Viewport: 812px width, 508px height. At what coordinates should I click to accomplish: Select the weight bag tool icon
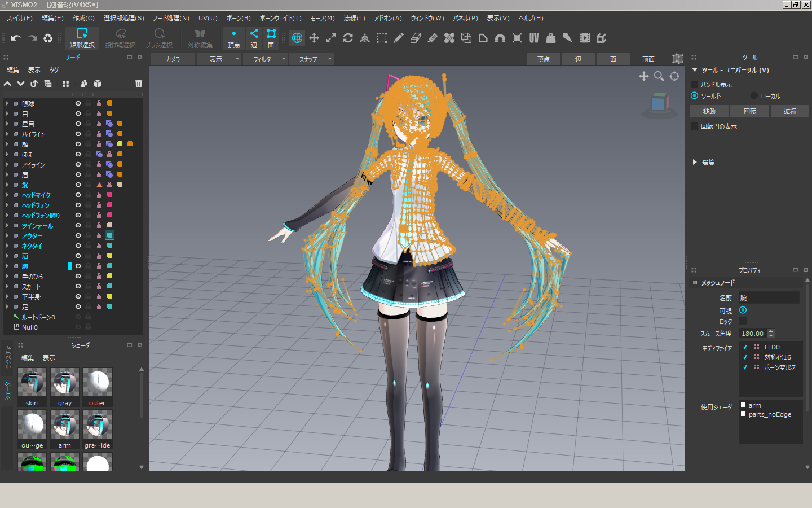551,38
